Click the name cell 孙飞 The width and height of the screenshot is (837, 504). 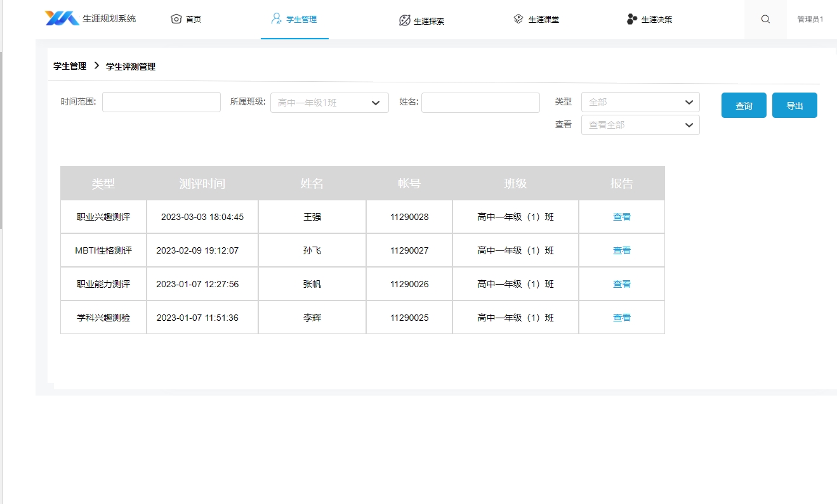[312, 250]
